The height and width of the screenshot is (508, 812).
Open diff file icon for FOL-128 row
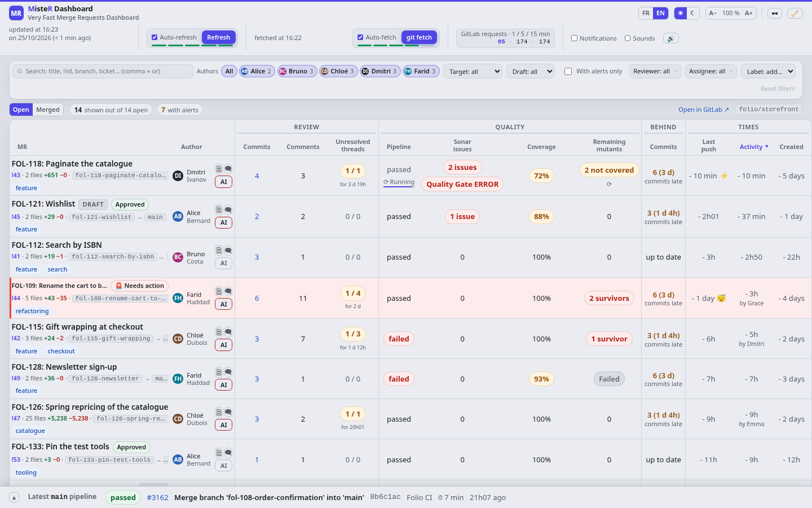click(219, 372)
